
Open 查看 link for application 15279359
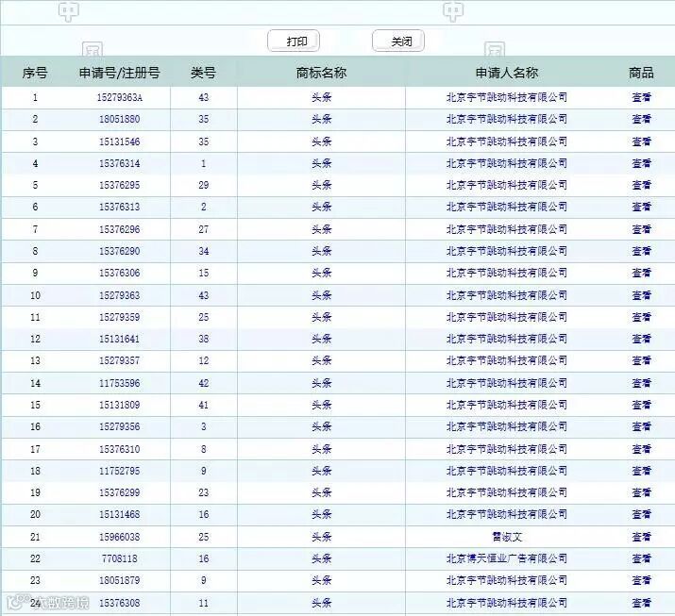tap(641, 317)
